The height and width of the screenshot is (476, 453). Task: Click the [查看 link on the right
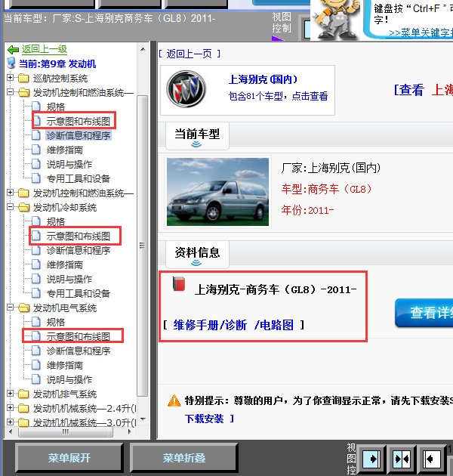tap(409, 90)
